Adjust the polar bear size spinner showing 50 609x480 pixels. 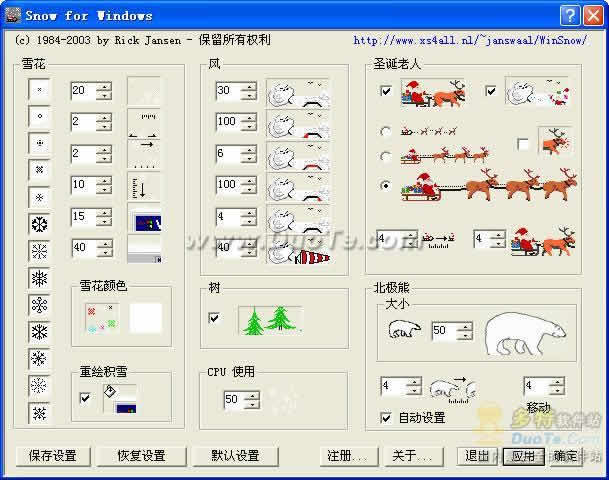coord(465,331)
